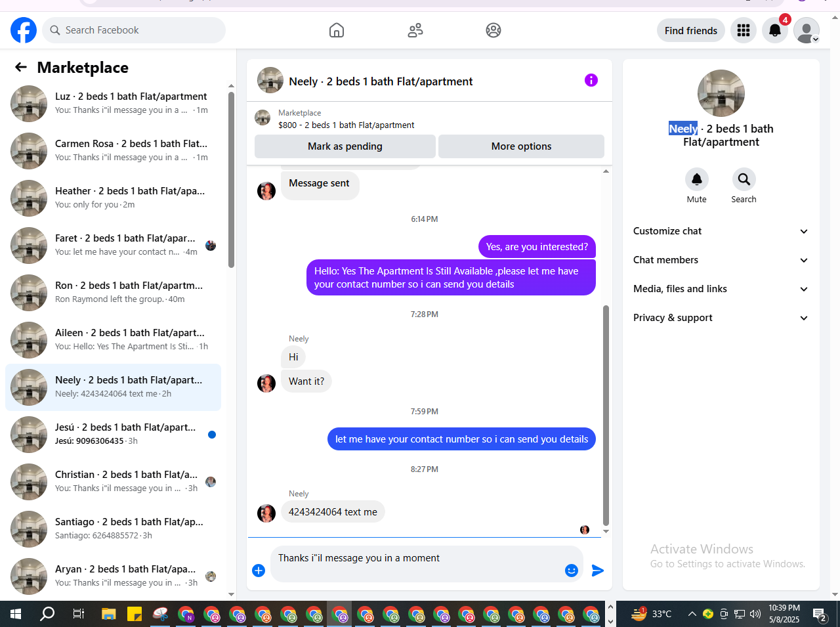Click conversation list scrollbar

231,180
